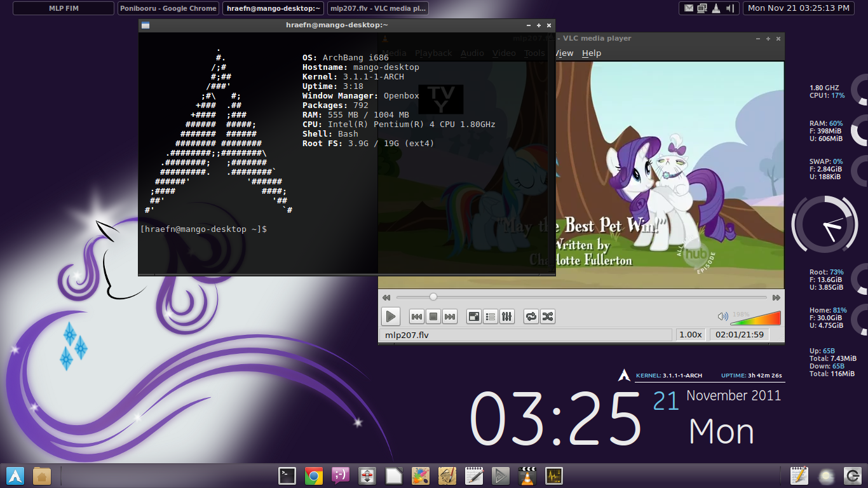Open the system monitor graph icon

[x=554, y=475]
